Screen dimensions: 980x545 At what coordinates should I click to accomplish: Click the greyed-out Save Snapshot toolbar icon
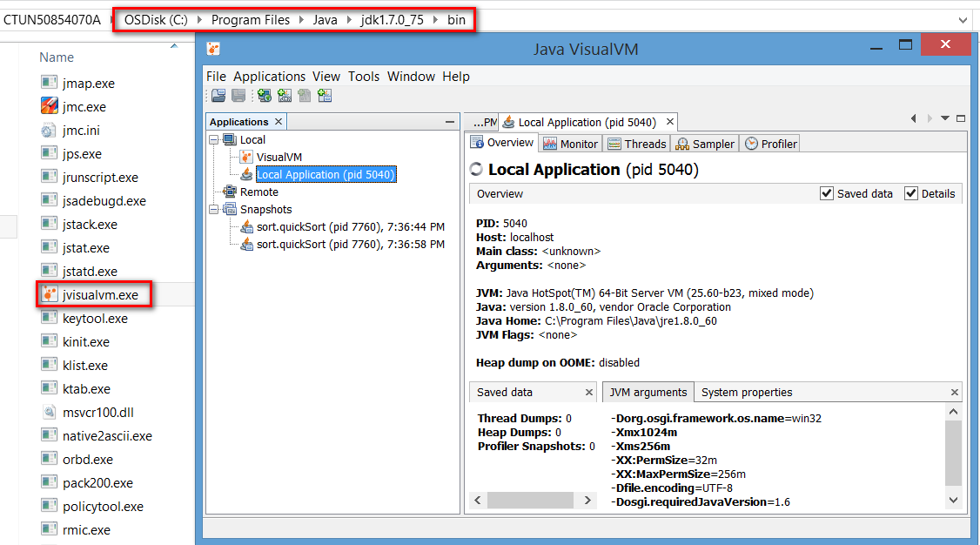pyautogui.click(x=238, y=96)
